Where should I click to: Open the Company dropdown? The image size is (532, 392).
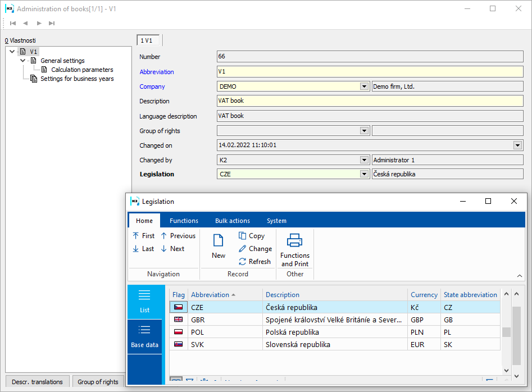pos(364,86)
